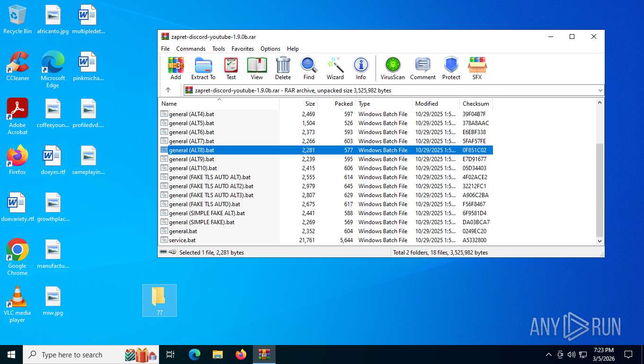
Task: Sort the list by Name column
Action: tap(219, 104)
